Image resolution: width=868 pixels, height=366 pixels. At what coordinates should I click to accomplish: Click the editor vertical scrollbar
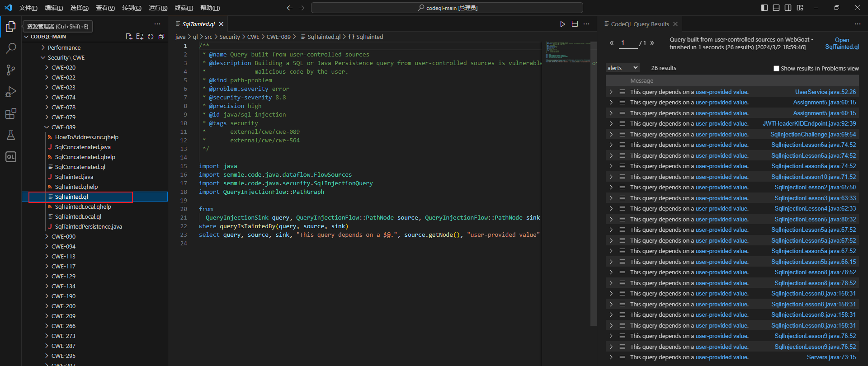click(x=594, y=183)
